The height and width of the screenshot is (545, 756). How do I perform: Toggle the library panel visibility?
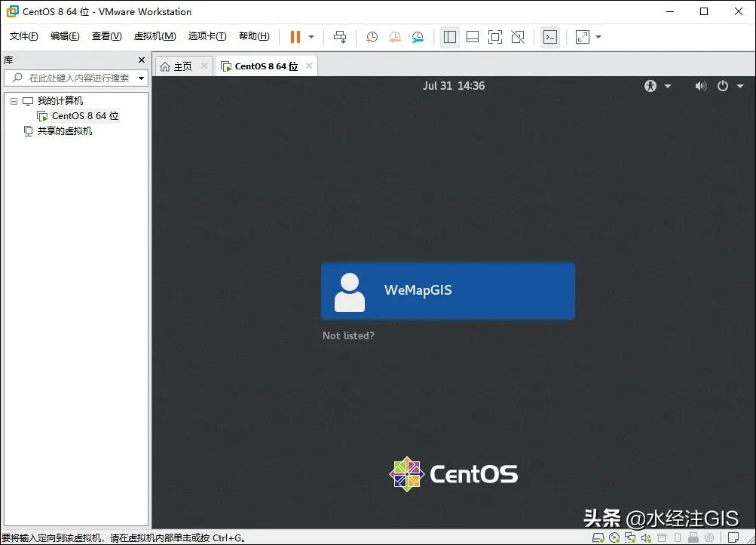tap(449, 36)
